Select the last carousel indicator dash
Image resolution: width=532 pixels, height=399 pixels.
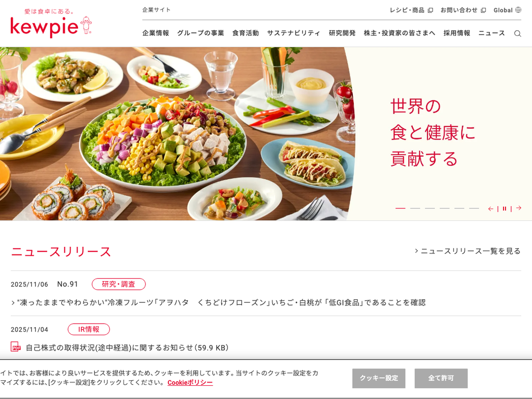click(x=474, y=208)
